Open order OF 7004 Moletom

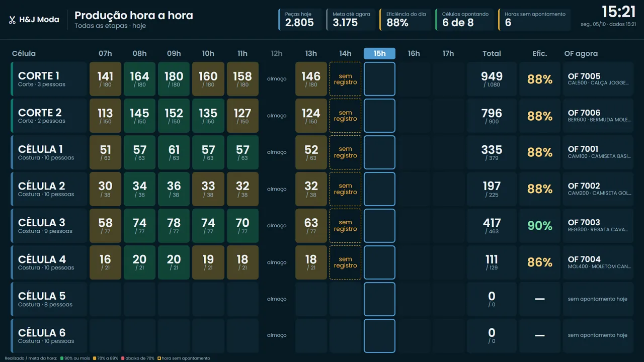(598, 262)
